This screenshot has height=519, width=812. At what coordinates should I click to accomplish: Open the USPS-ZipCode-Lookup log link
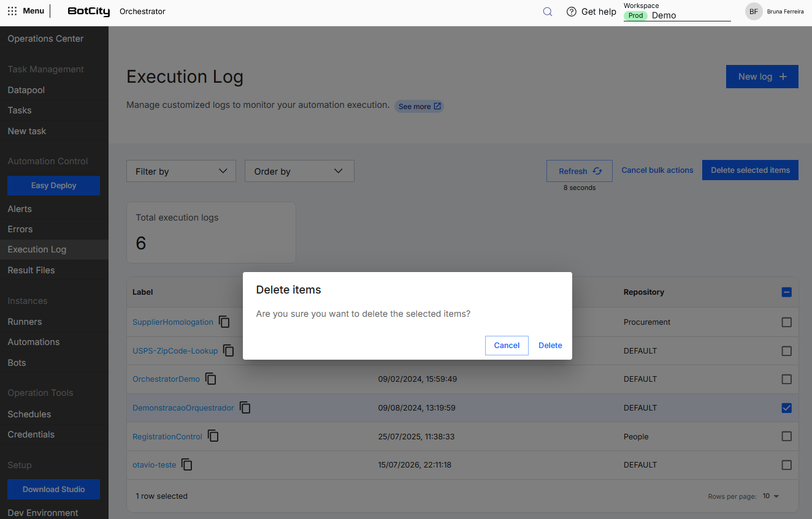pyautogui.click(x=175, y=350)
